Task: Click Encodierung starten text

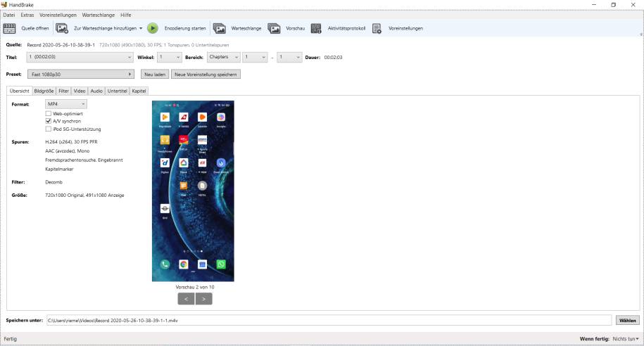Action: [185, 28]
